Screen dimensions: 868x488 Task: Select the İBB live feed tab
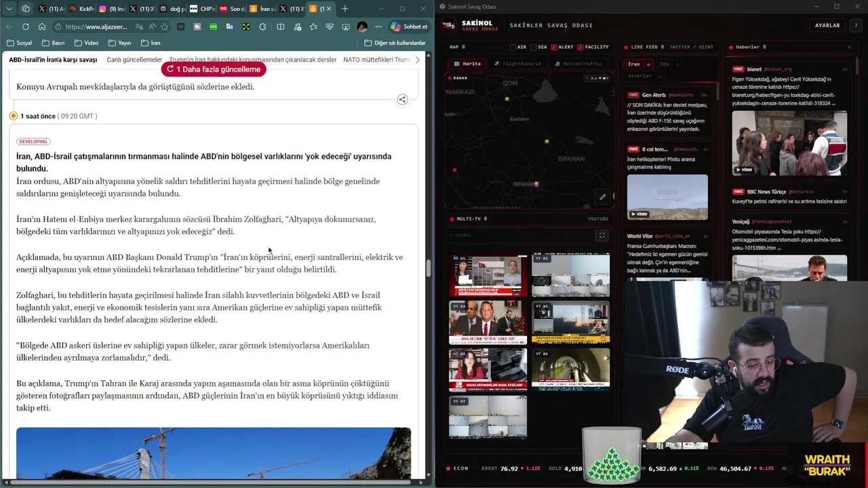[x=664, y=64]
